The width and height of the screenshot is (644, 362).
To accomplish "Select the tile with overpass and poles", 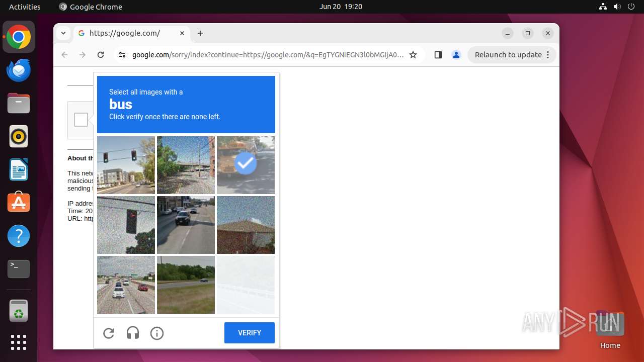I will [186, 165].
